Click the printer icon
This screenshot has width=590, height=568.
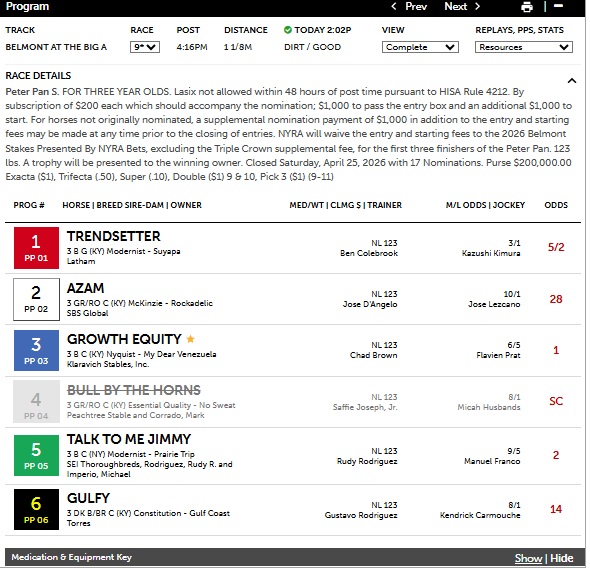click(x=526, y=7)
